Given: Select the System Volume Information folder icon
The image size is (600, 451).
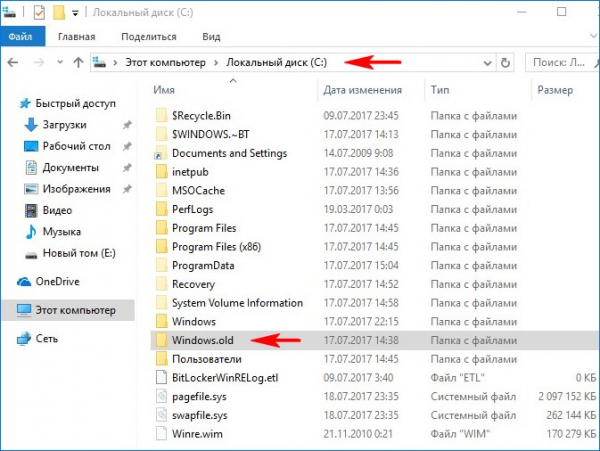Looking at the screenshot, I should point(161,303).
